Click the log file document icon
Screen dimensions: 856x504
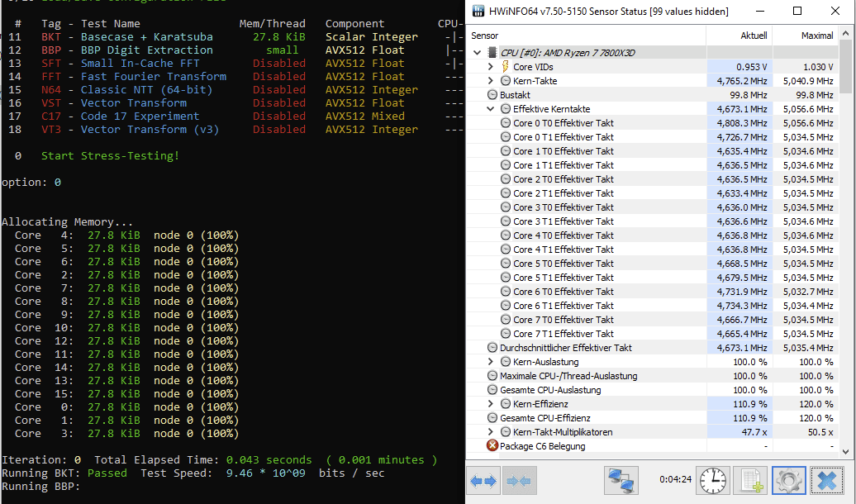[750, 481]
